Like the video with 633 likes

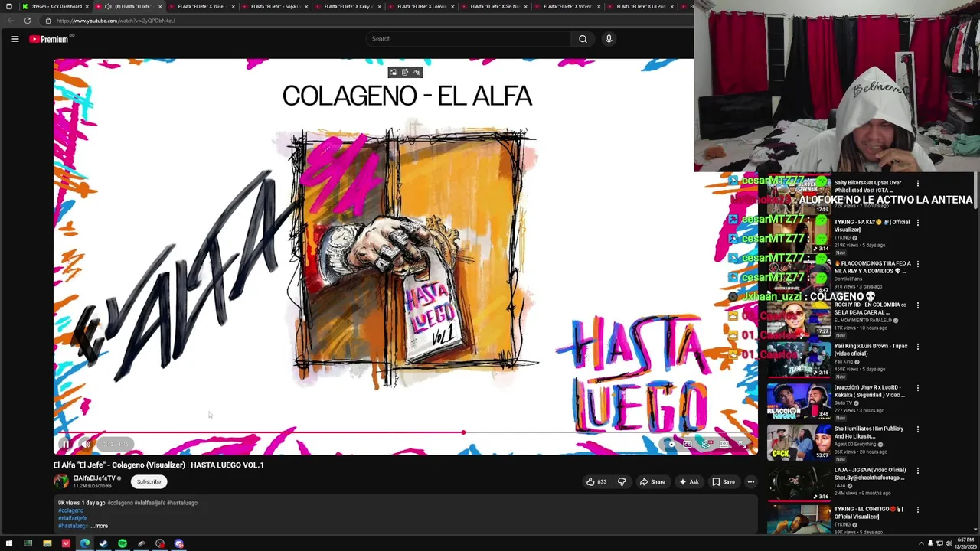pos(596,482)
